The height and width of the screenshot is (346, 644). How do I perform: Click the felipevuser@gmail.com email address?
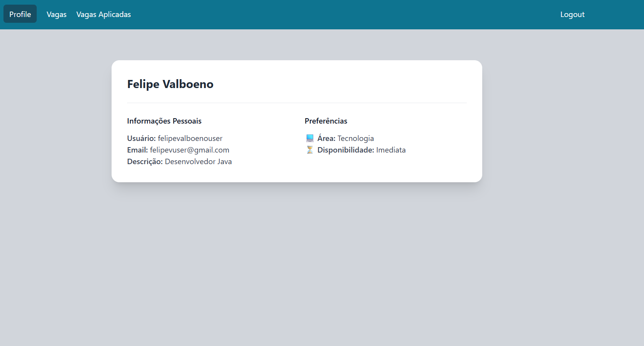pos(190,150)
